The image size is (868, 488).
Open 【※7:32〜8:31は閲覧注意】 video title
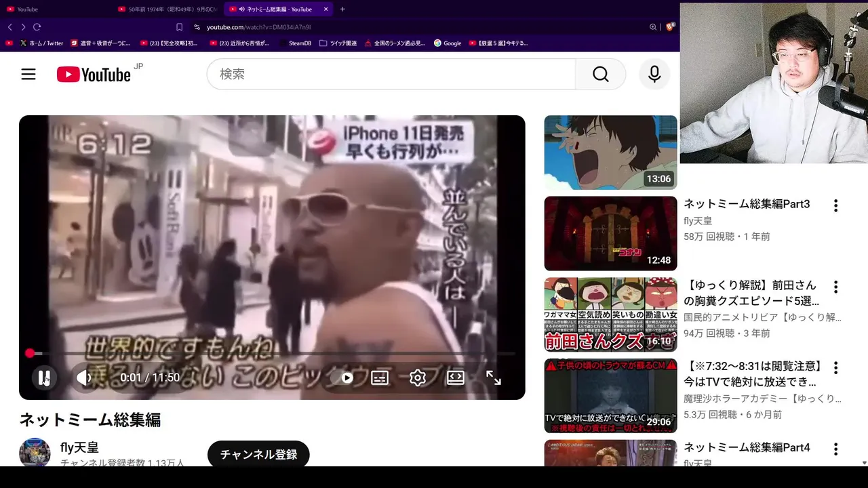(753, 374)
